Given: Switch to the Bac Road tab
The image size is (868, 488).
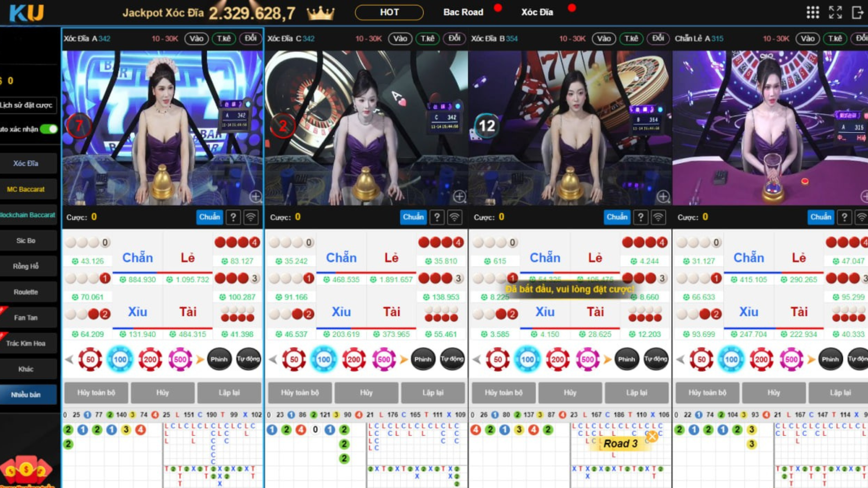Looking at the screenshot, I should (463, 12).
